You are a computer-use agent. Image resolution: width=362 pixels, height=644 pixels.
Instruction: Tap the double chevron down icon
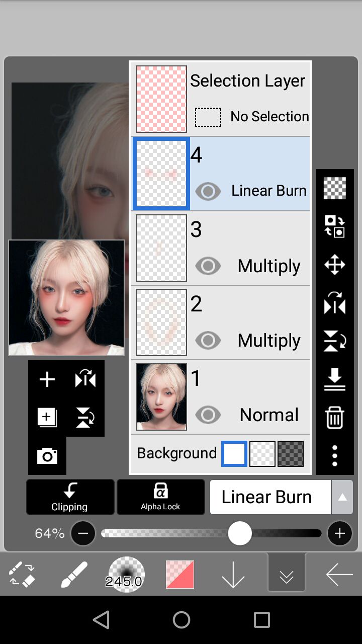pos(287,573)
